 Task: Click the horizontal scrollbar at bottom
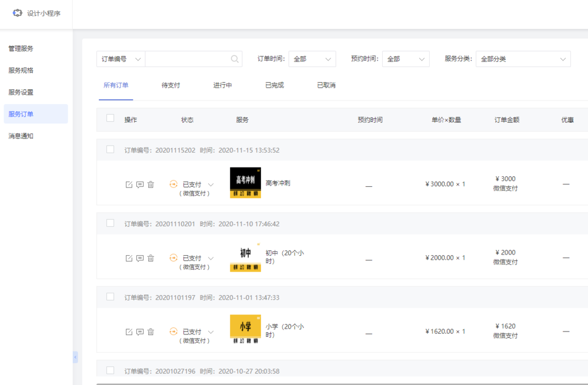click(x=342, y=384)
